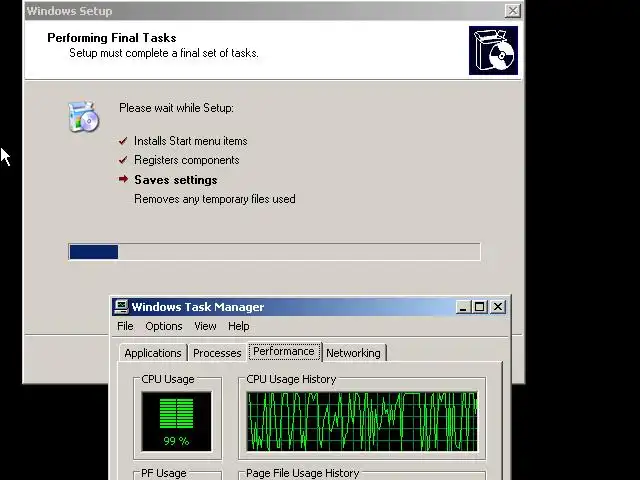Click the 'Performing Final Tasks' heading
The width and height of the screenshot is (640, 480).
coord(112,38)
